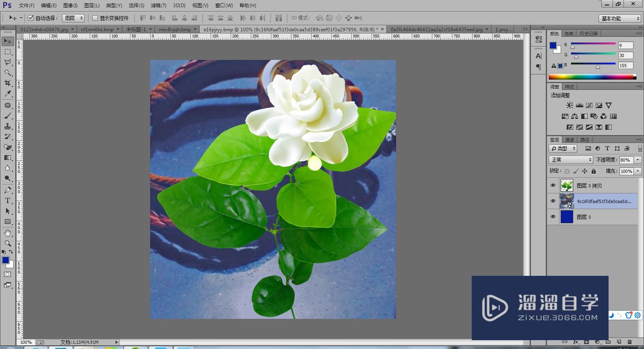
Task: Switch to the 历史记录 tab
Action: pyautogui.click(x=588, y=34)
